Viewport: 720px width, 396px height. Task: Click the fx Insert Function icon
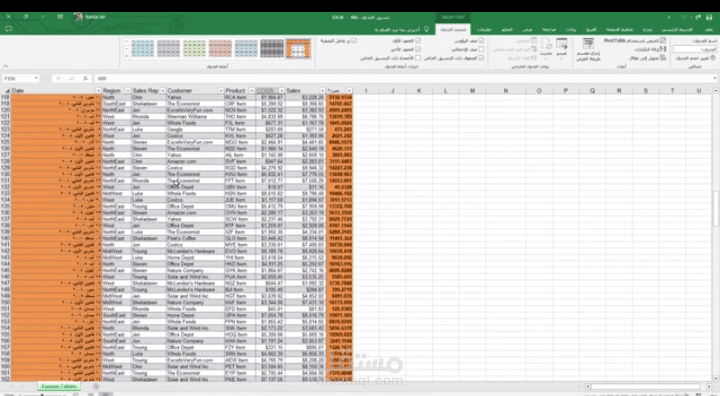85,79
